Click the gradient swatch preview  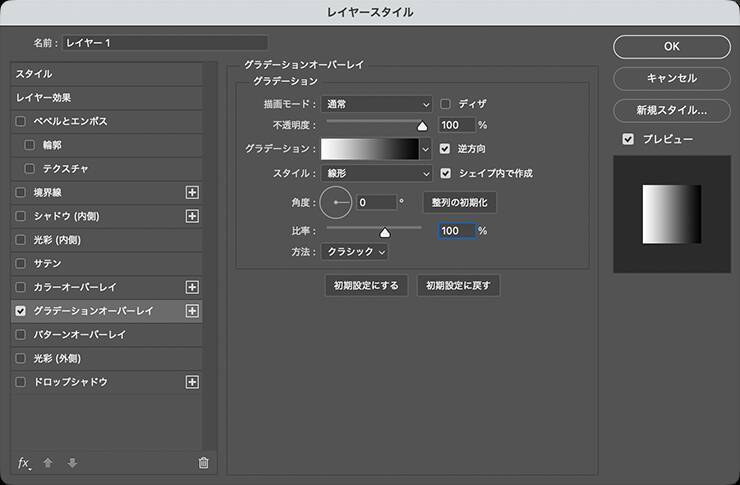click(x=370, y=149)
